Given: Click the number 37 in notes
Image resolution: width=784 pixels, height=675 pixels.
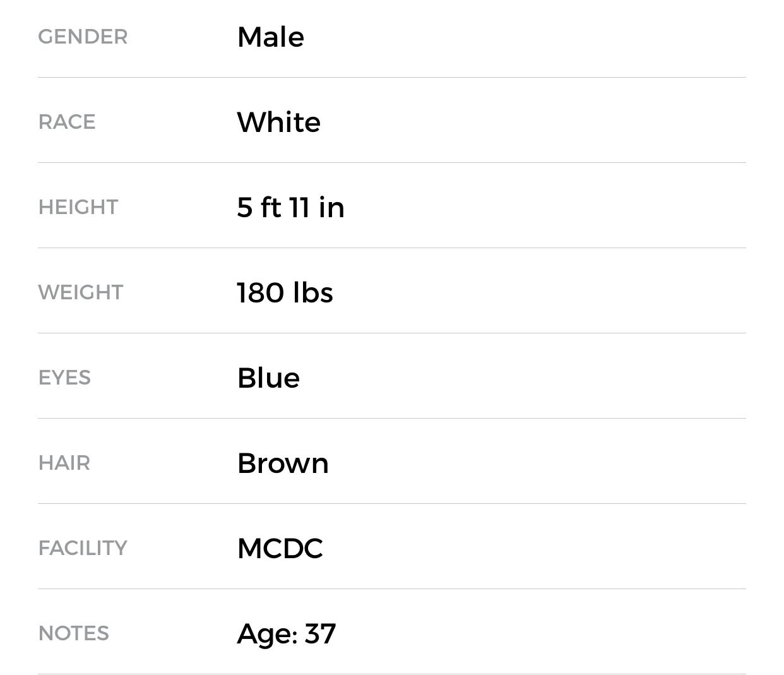Looking at the screenshot, I should (x=320, y=633).
